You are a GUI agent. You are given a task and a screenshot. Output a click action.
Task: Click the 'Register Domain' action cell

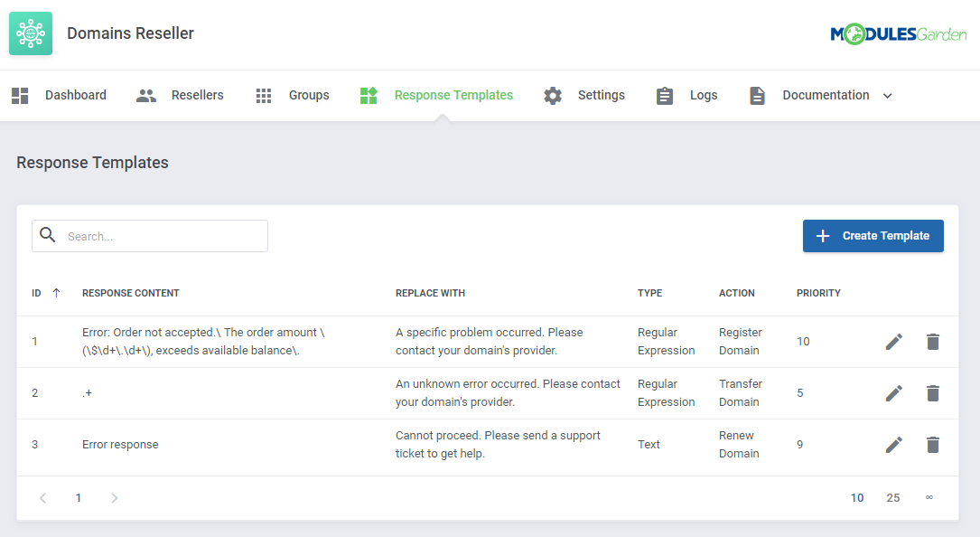point(741,341)
